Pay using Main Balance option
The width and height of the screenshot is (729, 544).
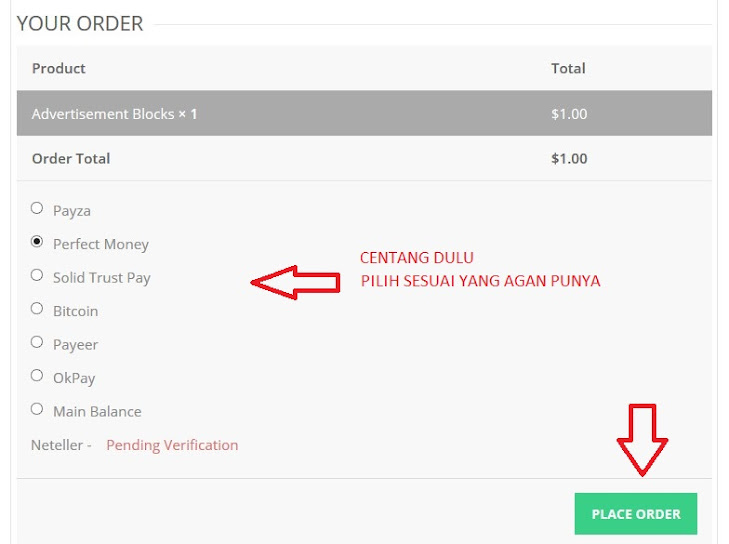(37, 409)
